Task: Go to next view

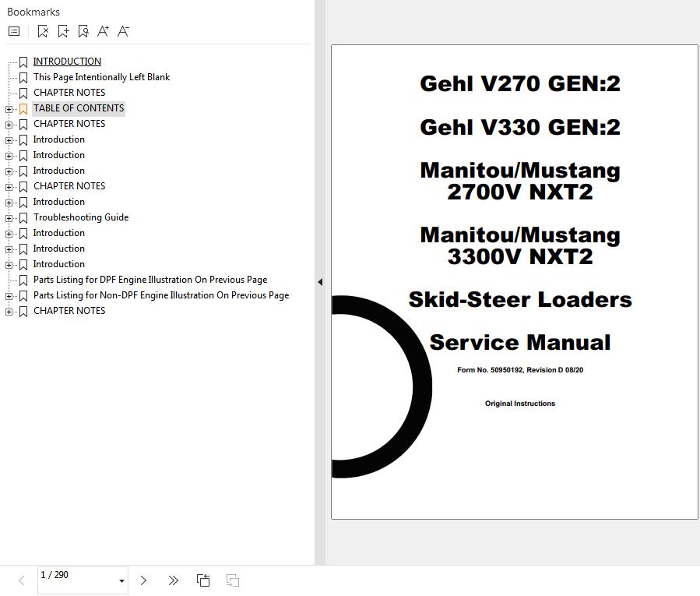Action: [x=233, y=580]
